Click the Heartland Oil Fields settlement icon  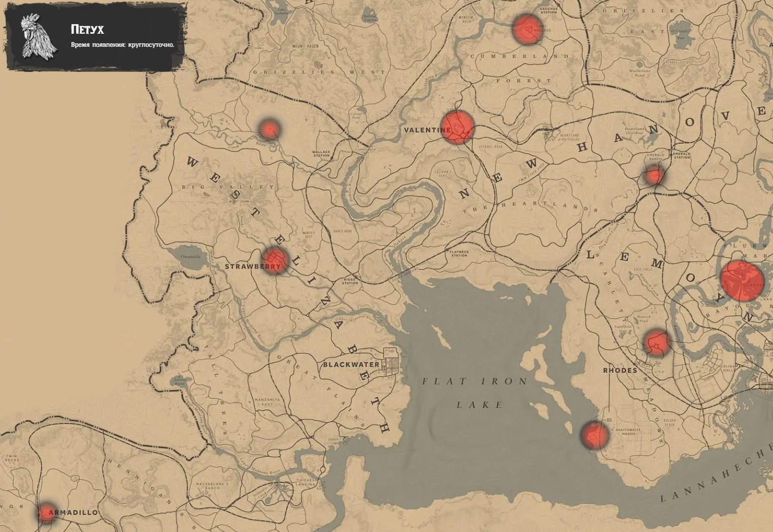547,130
